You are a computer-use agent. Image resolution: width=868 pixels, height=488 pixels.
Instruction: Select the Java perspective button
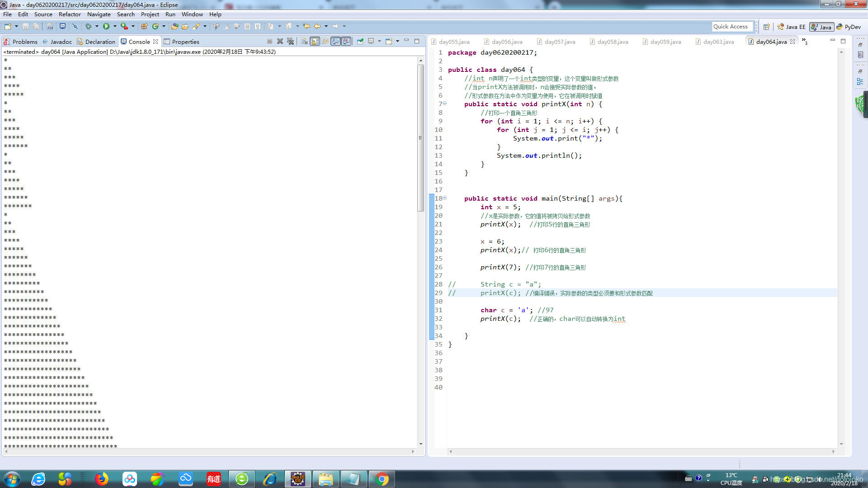click(821, 27)
